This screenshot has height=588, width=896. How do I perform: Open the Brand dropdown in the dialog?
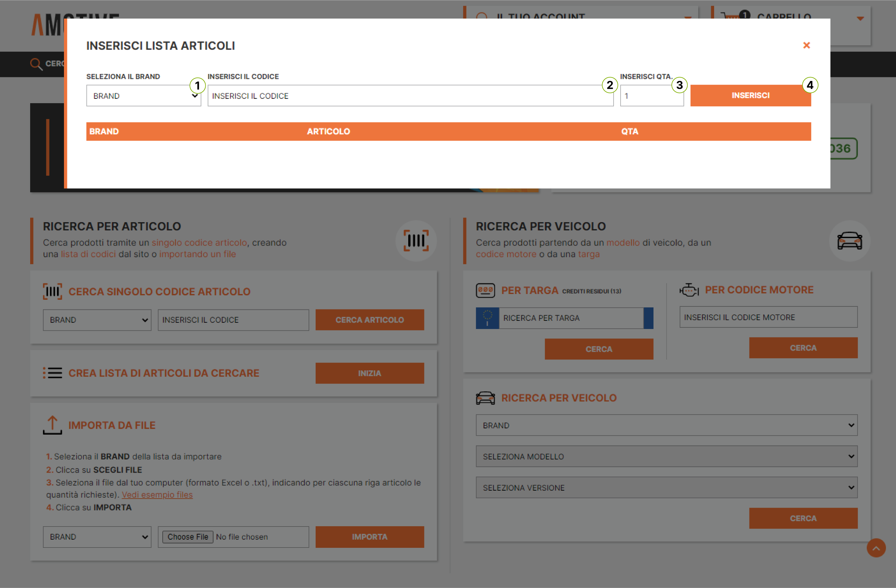pyautogui.click(x=143, y=96)
